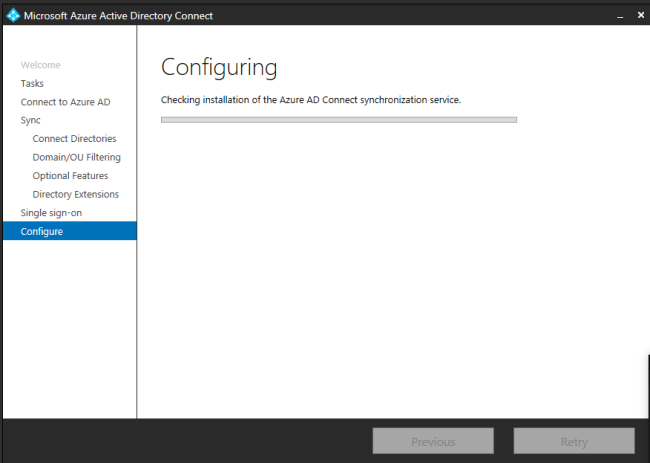Close the Azure AD Connect window
This screenshot has width=650, height=463.
640,15
